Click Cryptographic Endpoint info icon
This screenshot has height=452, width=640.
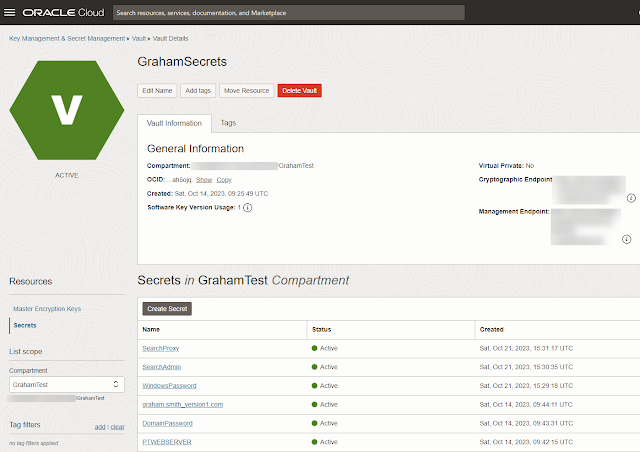pyautogui.click(x=631, y=198)
